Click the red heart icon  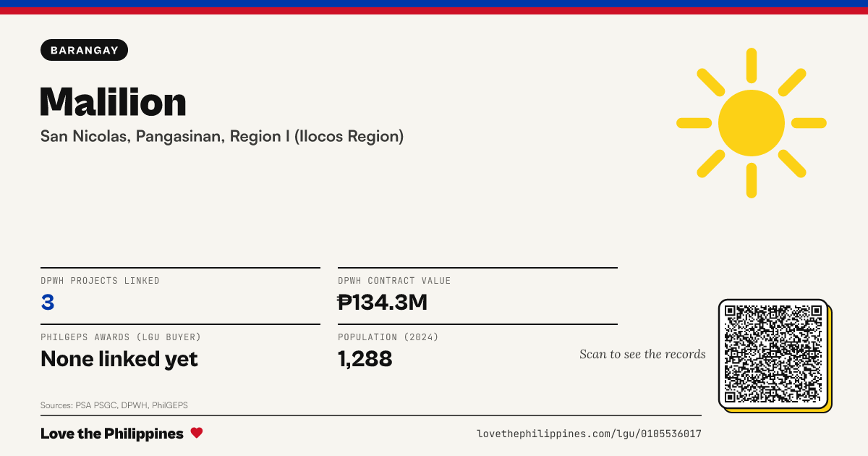click(197, 433)
